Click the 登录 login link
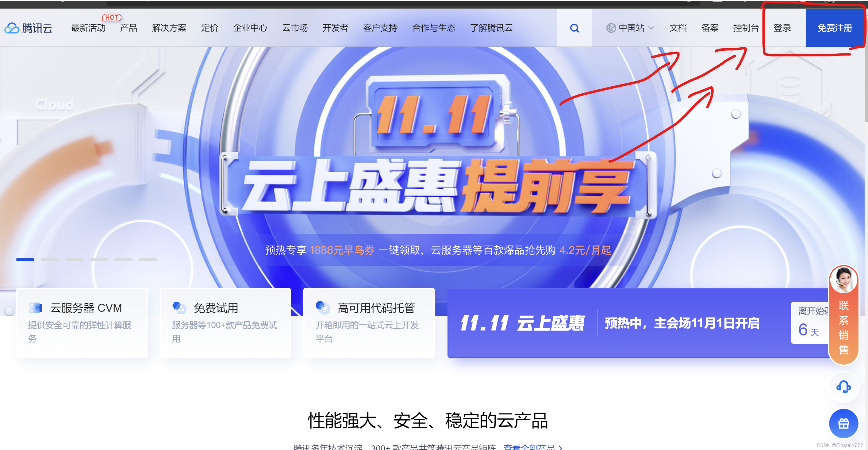The image size is (868, 450). (782, 28)
